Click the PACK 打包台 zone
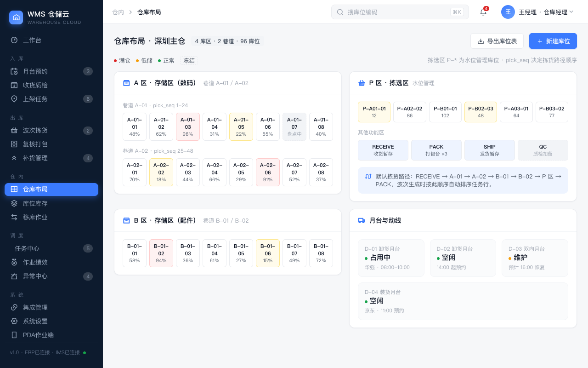This screenshot has width=588, height=368. tap(436, 150)
